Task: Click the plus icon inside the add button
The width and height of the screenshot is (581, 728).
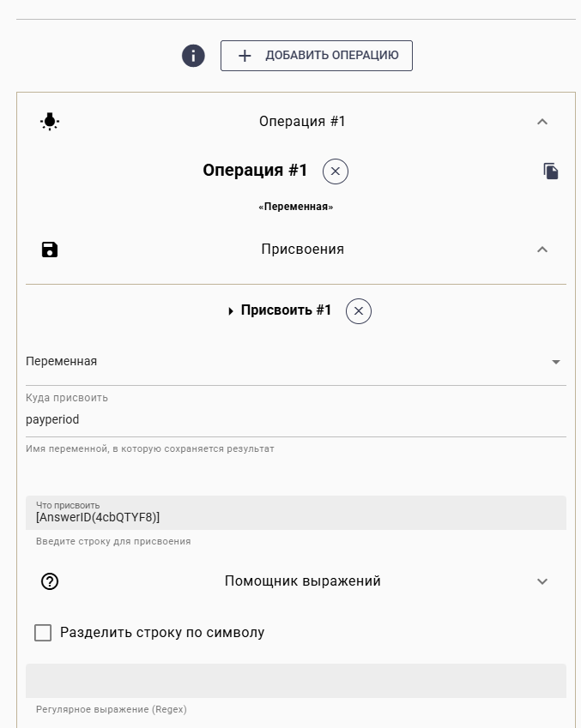Action: pyautogui.click(x=245, y=55)
